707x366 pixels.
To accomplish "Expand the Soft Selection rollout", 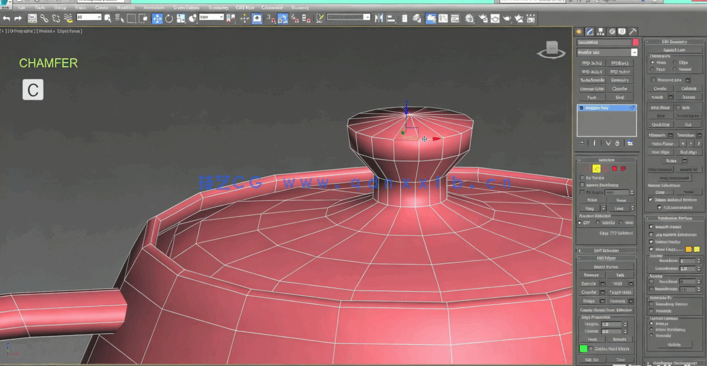I will [x=606, y=251].
